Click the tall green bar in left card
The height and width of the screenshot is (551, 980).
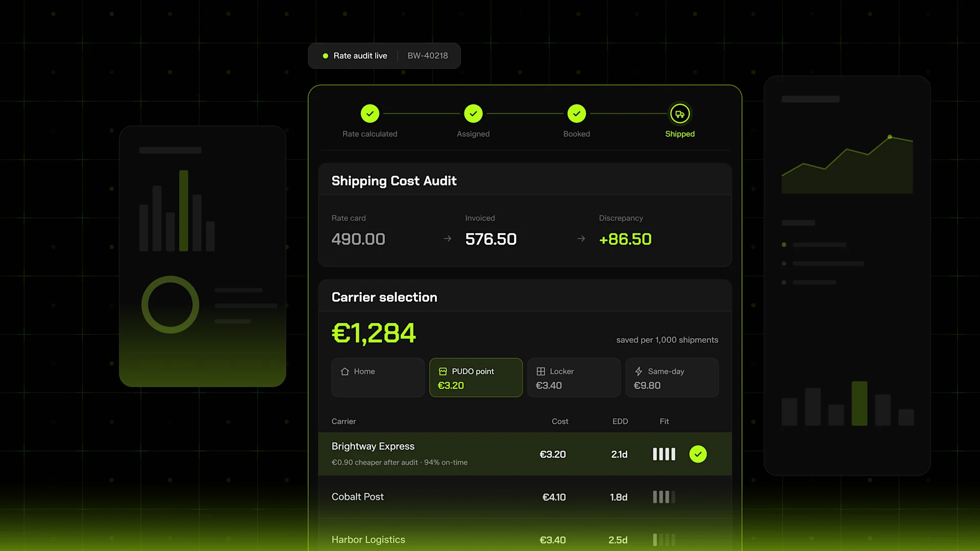[x=184, y=211]
